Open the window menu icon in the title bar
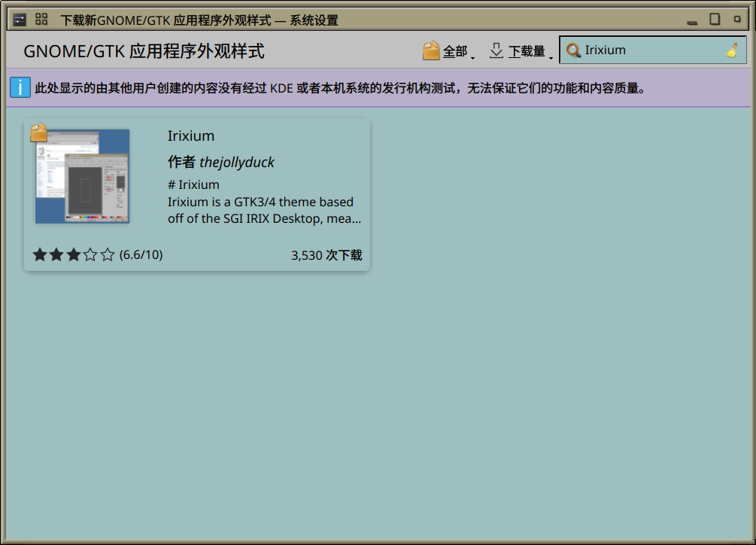 [20, 20]
